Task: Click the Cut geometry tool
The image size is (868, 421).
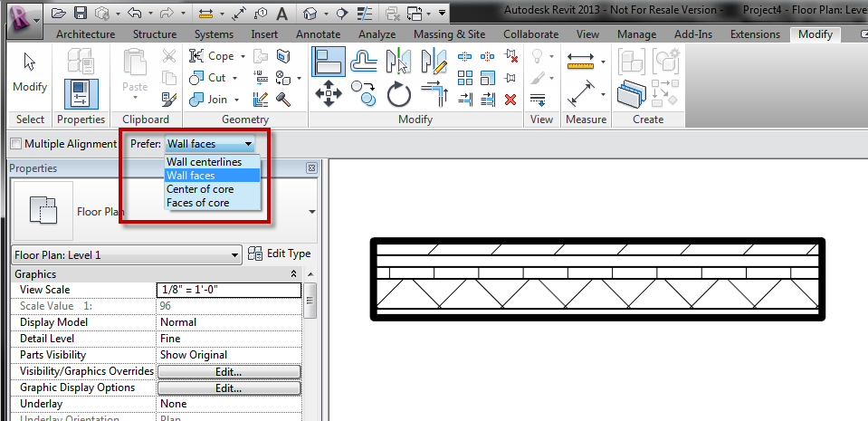Action: 207,78
